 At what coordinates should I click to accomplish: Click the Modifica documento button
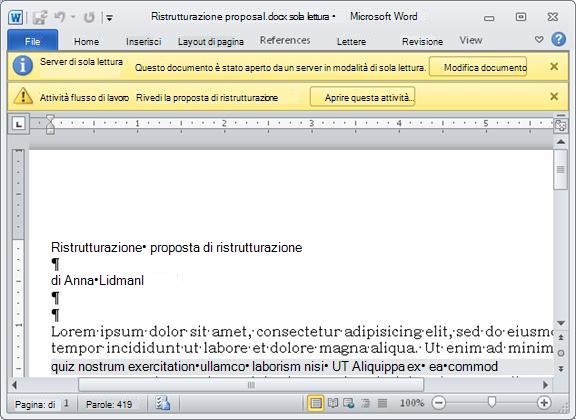[x=478, y=67]
